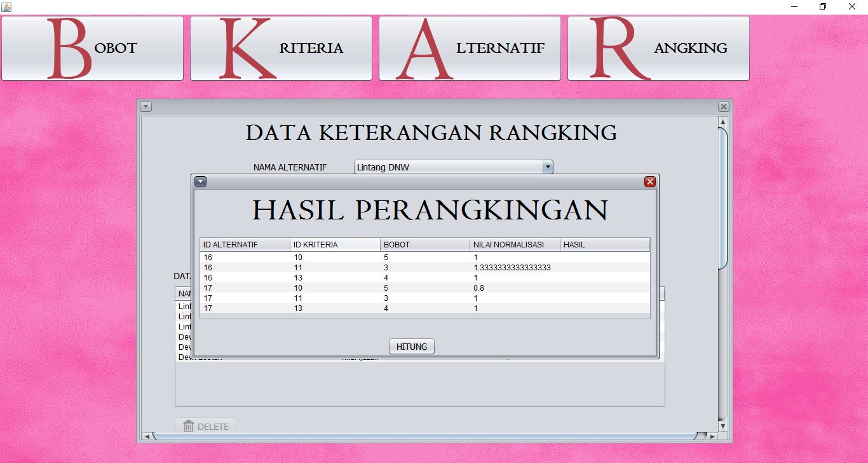Click the trash icon on the DELETE button
Image resolution: width=868 pixels, height=463 pixels.
[189, 427]
